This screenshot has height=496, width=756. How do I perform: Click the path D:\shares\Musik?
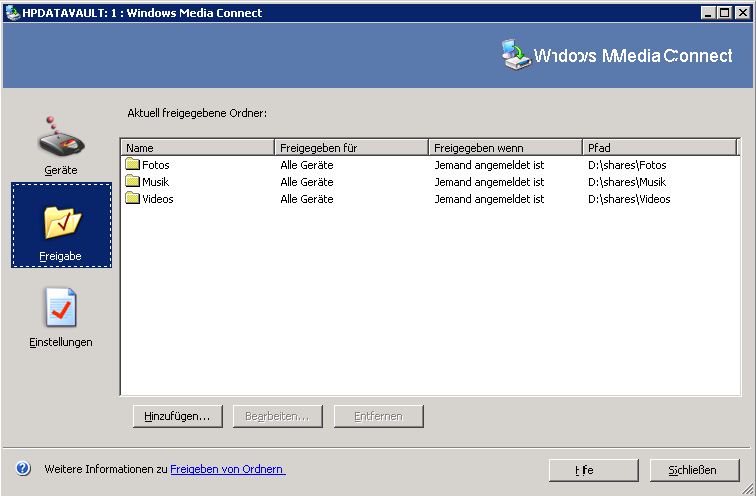coord(627,182)
